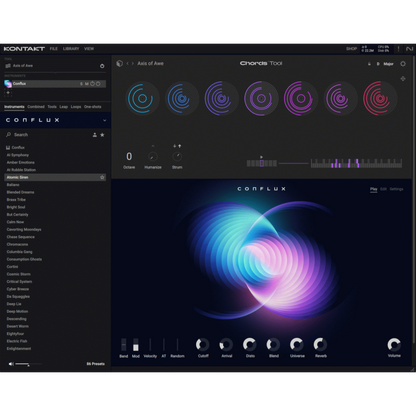
Task: Click the magenta fifth chord disc
Action: [x=300, y=98]
